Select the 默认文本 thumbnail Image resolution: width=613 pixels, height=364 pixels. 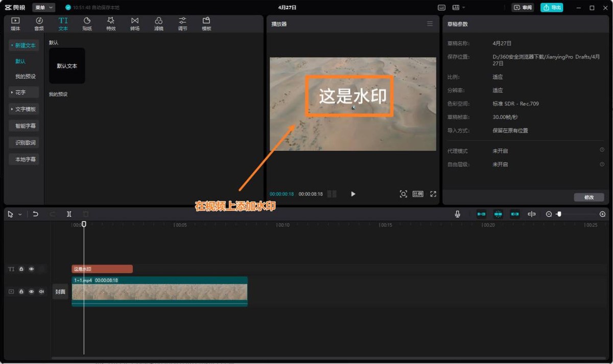click(67, 65)
